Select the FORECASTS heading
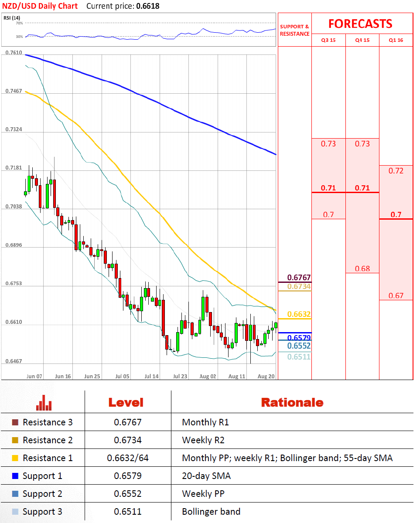The height and width of the screenshot is (523, 420). 360,24
